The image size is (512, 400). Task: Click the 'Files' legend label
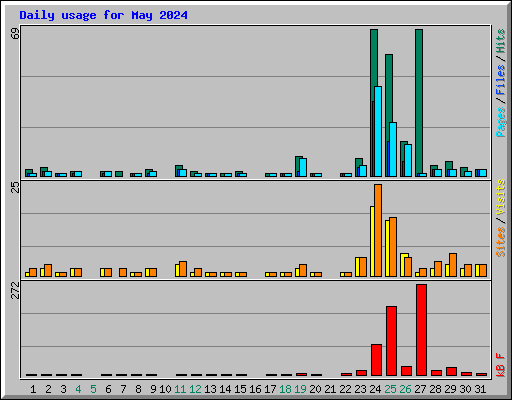(501, 80)
